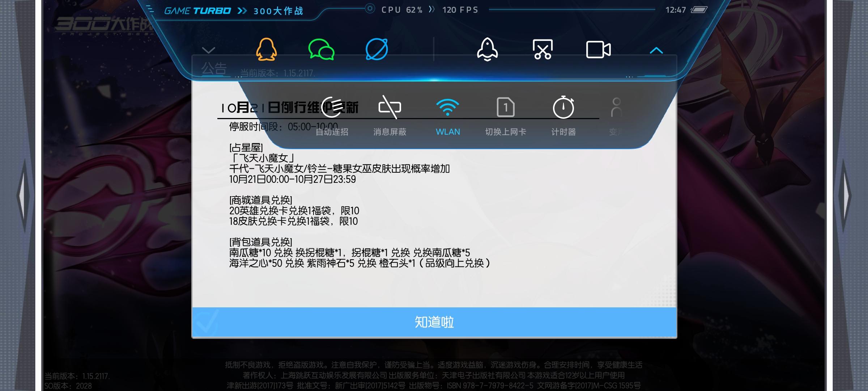This screenshot has height=391, width=868.
Task: Tap the 18皮肤兑换卡兑换1福袋 line
Action: (293, 221)
